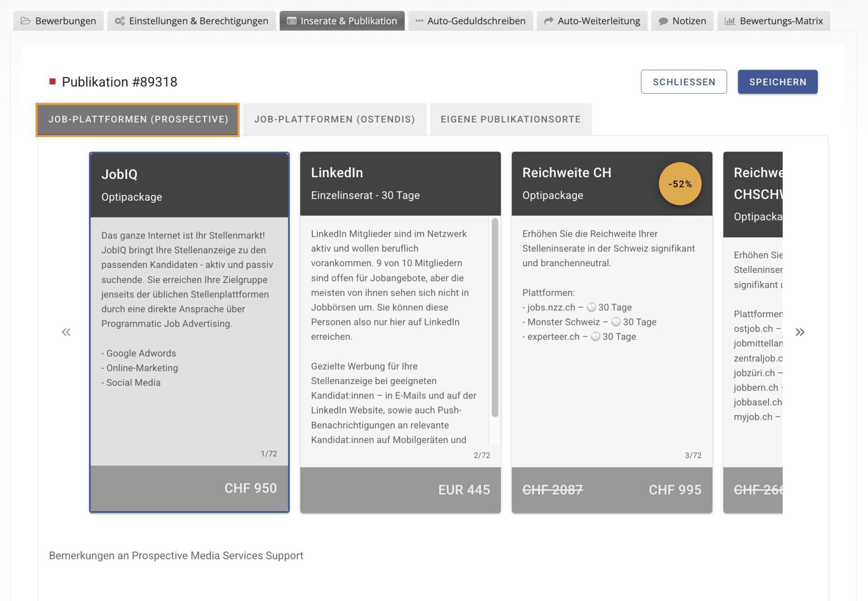Click the forward arrow icon on Auto-Weiterleitung
The height and width of the screenshot is (601, 868).
click(x=548, y=21)
